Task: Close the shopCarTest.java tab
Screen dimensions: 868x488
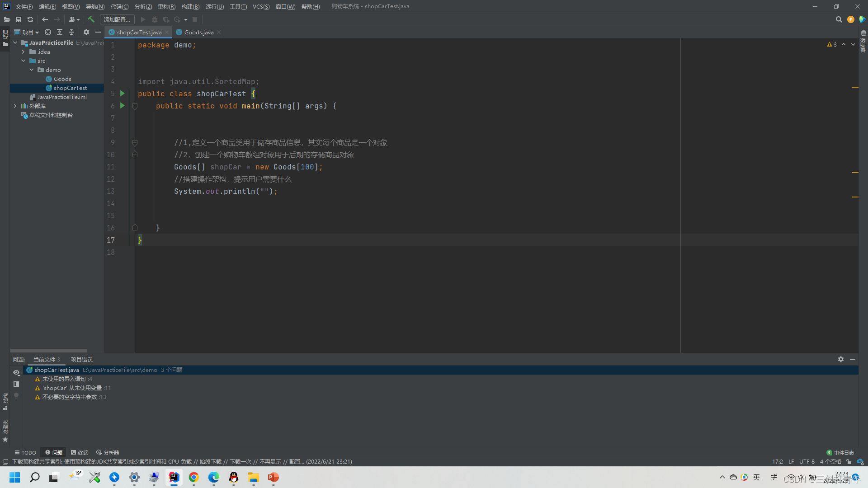Action: tap(167, 32)
